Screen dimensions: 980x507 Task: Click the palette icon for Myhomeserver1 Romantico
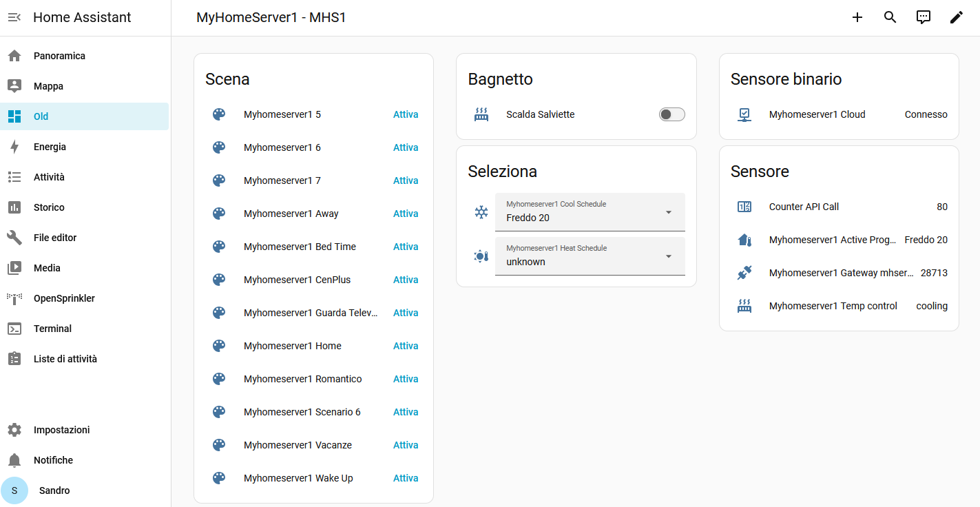(219, 379)
